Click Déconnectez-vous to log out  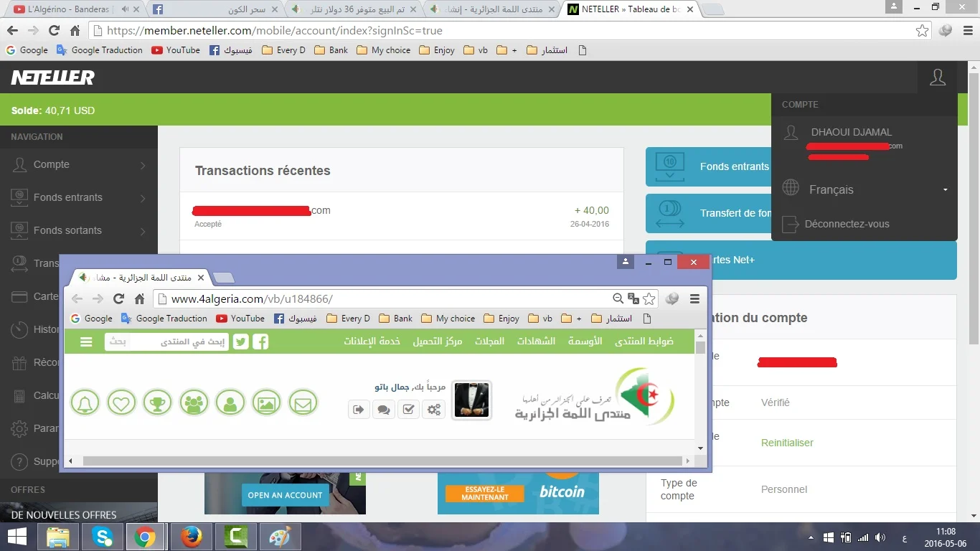coord(847,224)
